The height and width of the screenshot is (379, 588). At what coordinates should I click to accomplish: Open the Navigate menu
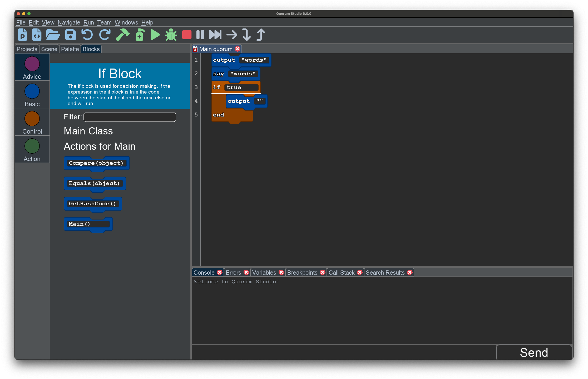click(69, 22)
